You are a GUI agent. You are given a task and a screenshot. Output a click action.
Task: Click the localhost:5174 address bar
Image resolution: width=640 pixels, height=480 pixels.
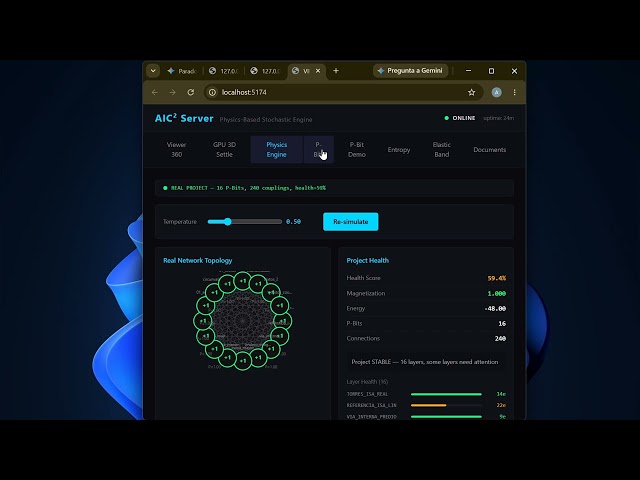[343, 92]
